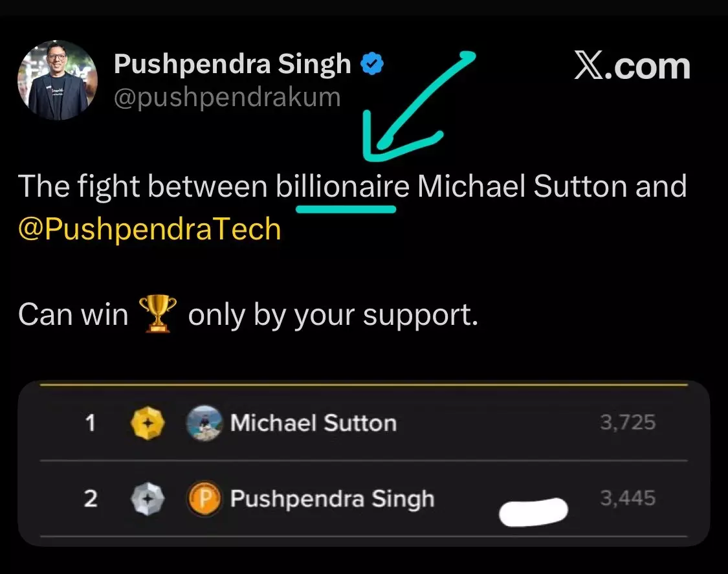Follow the @PushpendraTech mention link
728x574 pixels.
[149, 229]
